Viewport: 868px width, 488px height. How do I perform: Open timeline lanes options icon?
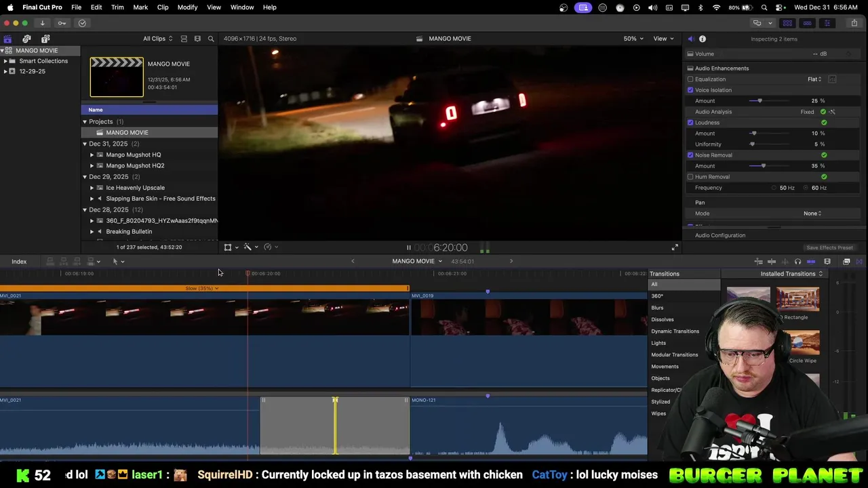point(759,262)
